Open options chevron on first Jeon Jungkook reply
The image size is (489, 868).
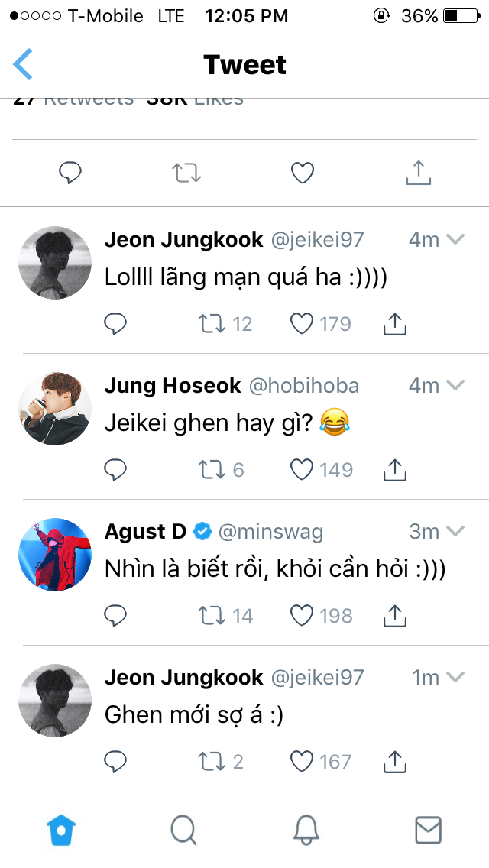point(455,239)
